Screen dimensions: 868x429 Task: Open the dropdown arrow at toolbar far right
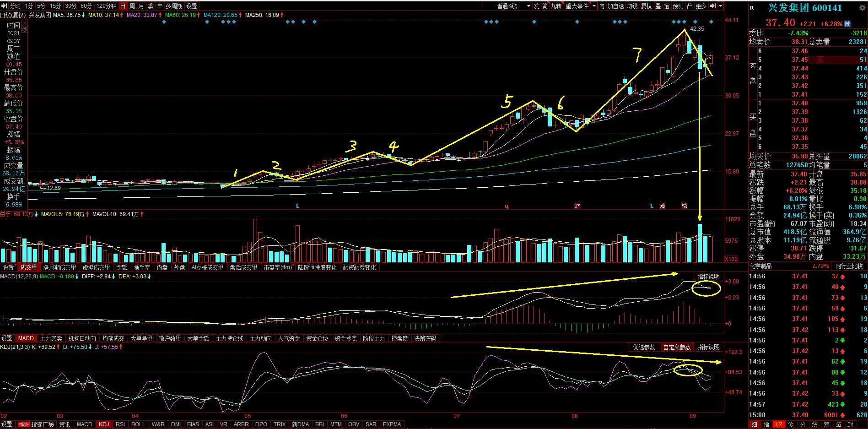tap(721, 6)
